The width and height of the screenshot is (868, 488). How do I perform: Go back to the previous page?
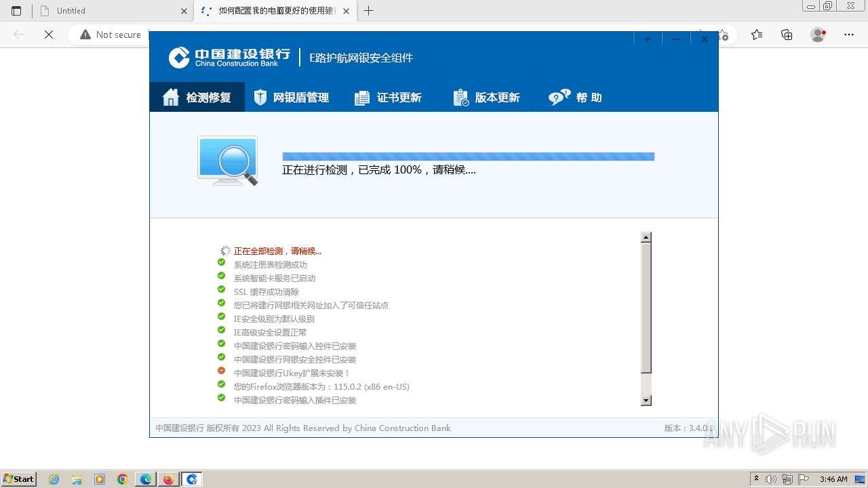point(19,35)
